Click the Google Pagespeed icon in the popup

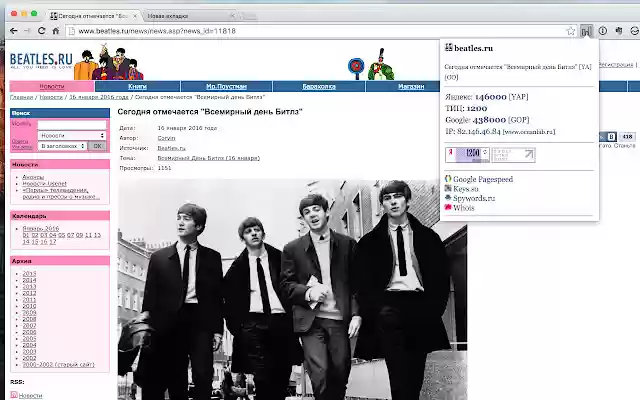point(448,179)
